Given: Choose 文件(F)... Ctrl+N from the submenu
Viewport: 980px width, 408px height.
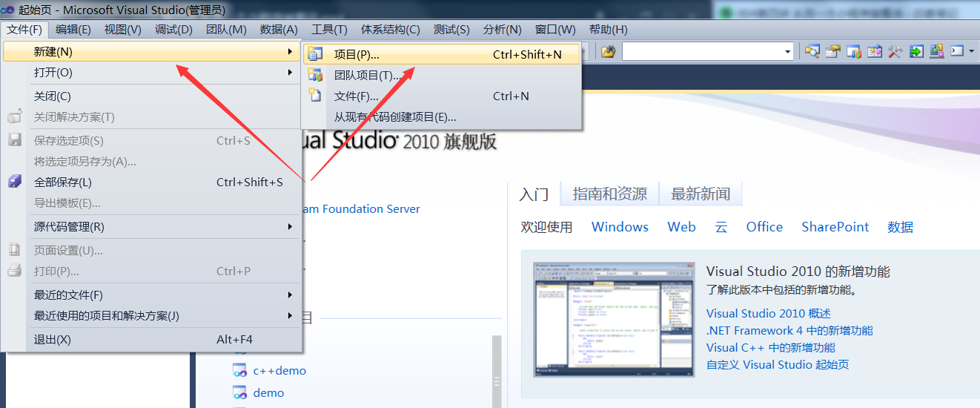Looking at the screenshot, I should click(441, 96).
